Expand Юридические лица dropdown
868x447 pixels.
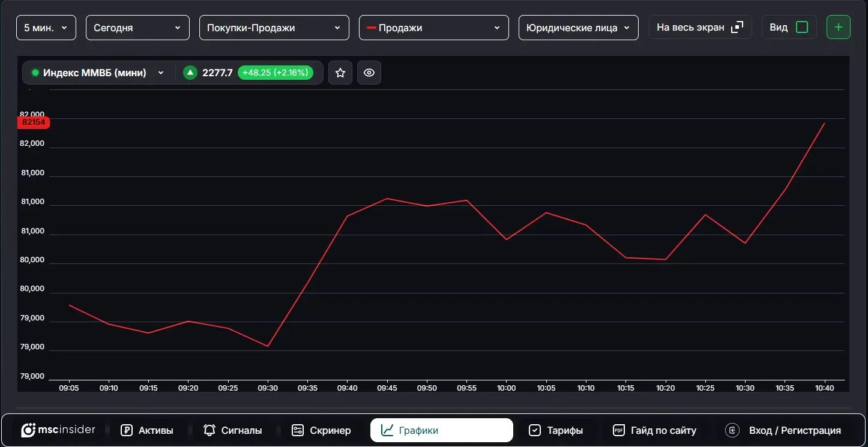[579, 28]
